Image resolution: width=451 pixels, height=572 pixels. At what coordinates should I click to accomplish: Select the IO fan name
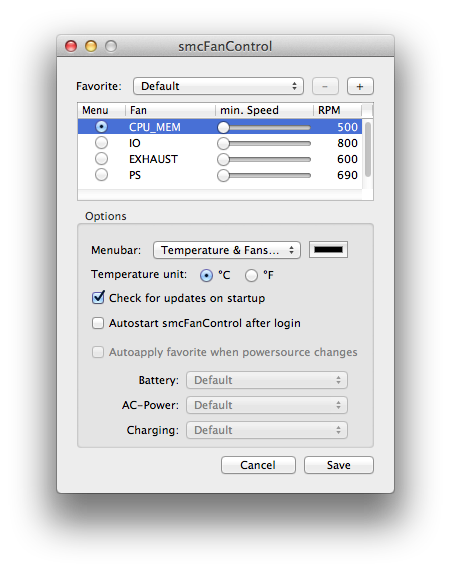click(135, 143)
